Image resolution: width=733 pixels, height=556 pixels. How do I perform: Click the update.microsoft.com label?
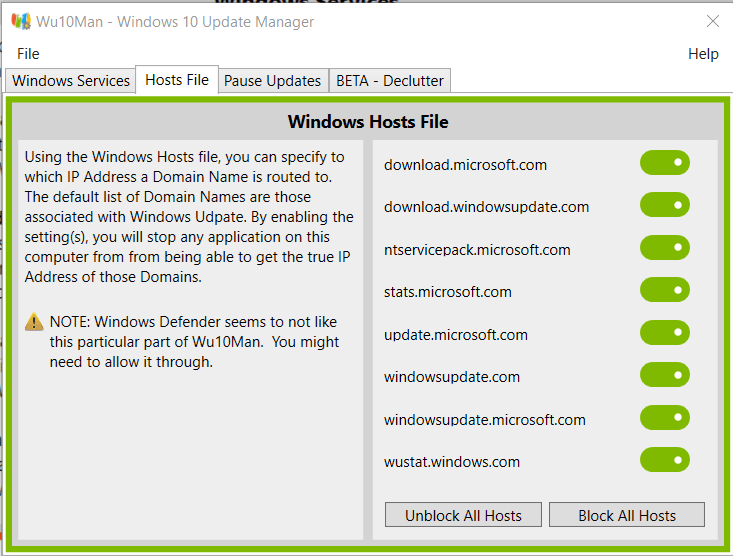click(x=456, y=335)
